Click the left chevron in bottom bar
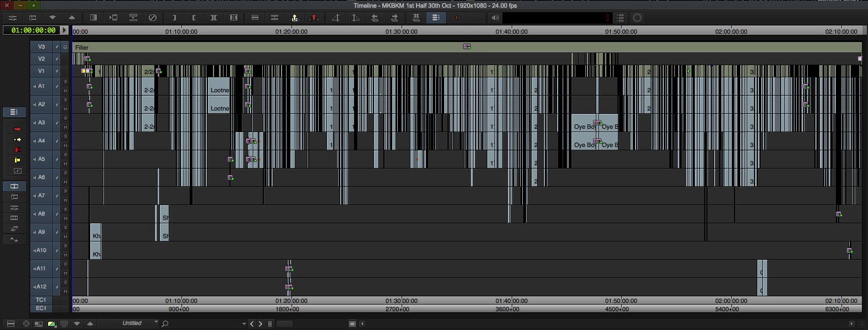Screen dimensions: 868x330 252,324
